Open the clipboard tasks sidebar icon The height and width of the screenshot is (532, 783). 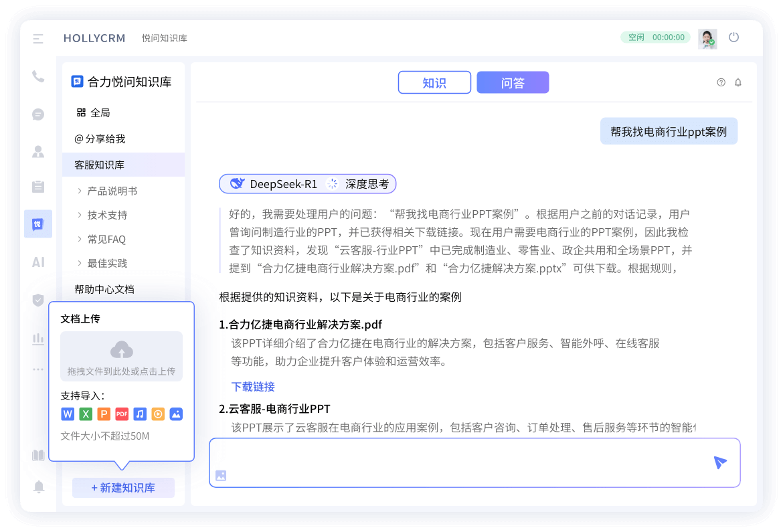[x=38, y=186]
